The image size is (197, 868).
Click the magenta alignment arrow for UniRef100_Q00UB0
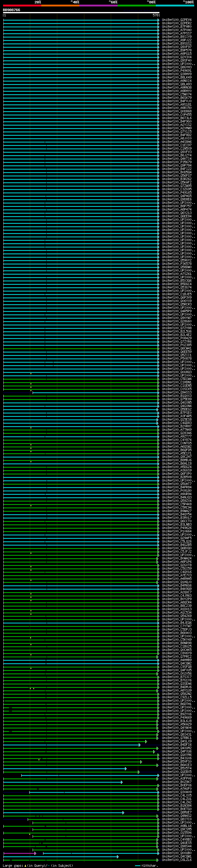[x=35, y=853]
